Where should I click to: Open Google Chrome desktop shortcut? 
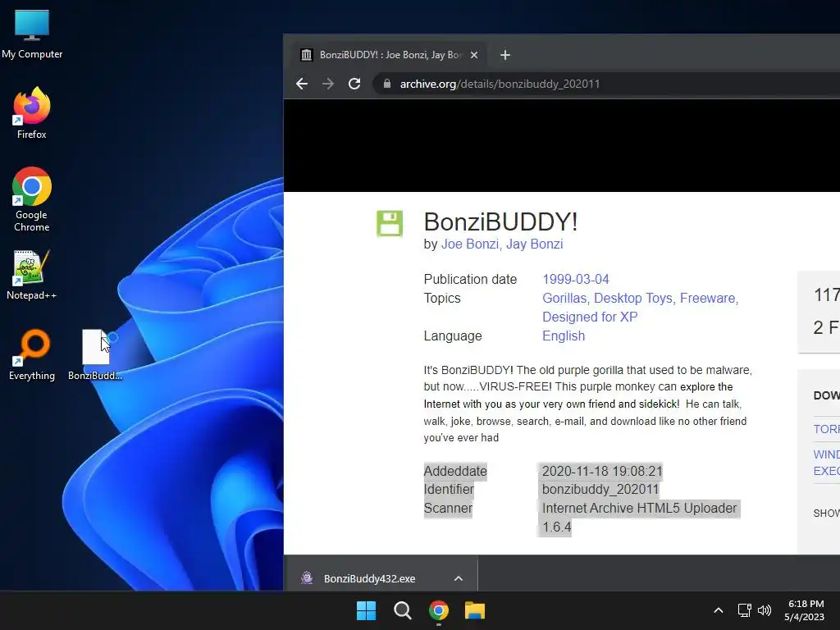pyautogui.click(x=32, y=199)
